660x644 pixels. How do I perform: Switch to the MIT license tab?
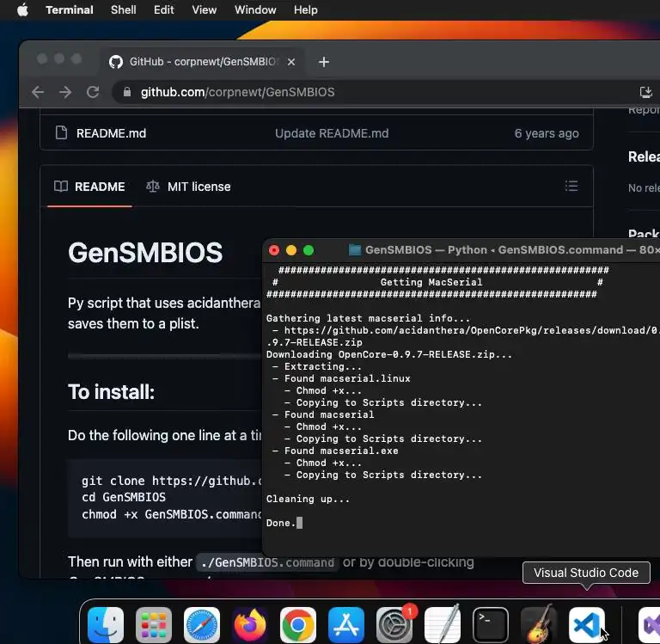(188, 187)
